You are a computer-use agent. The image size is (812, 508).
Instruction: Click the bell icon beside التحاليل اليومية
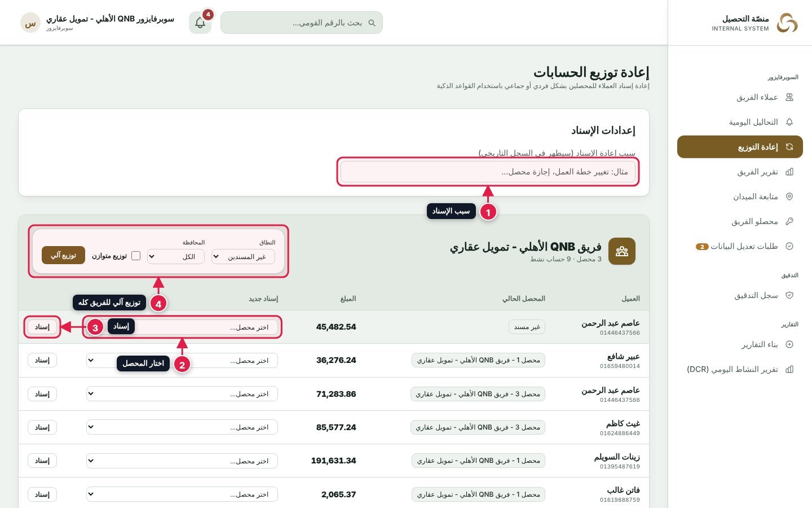click(789, 122)
